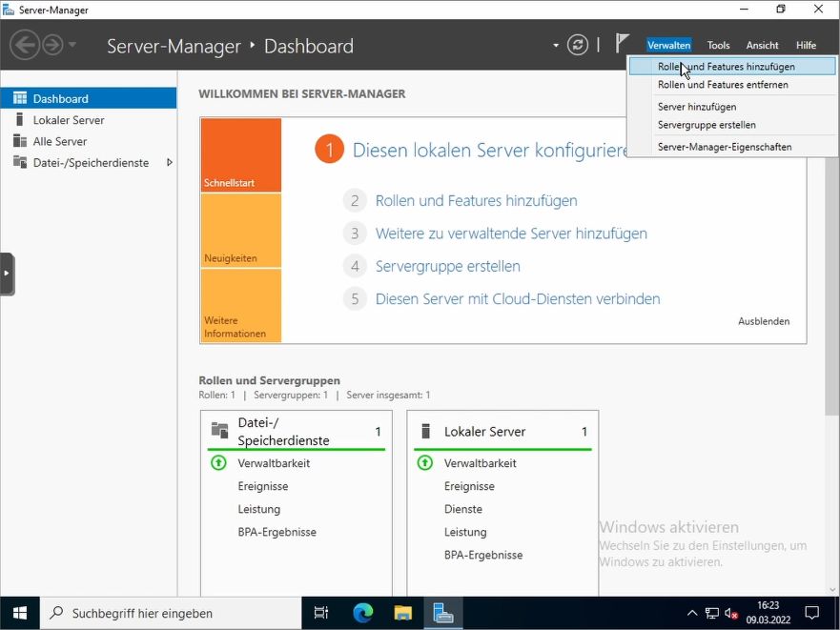Open Task View on the taskbar
Viewport: 840px width, 630px height.
point(321,613)
